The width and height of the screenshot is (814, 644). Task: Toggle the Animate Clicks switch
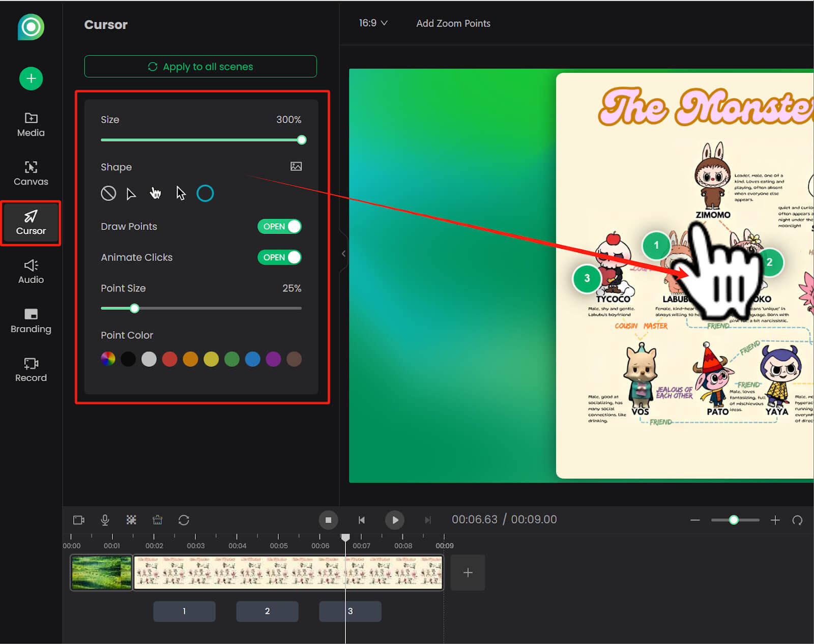click(279, 257)
